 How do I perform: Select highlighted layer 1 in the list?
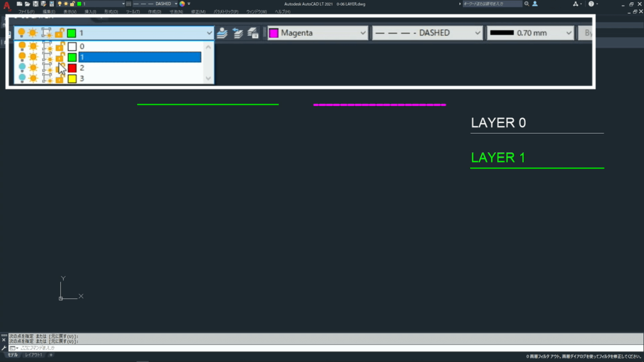click(x=140, y=57)
